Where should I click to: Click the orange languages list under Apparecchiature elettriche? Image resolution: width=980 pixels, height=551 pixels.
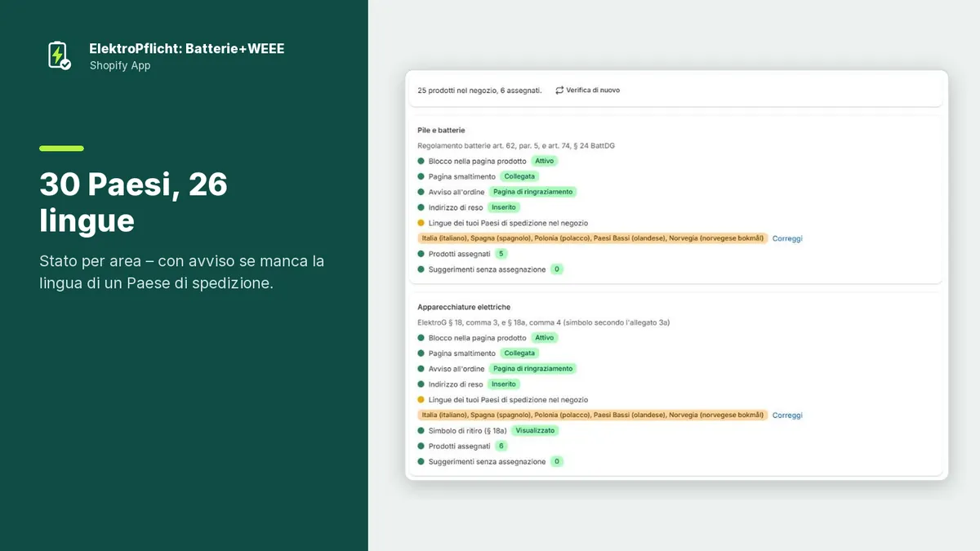coord(593,415)
